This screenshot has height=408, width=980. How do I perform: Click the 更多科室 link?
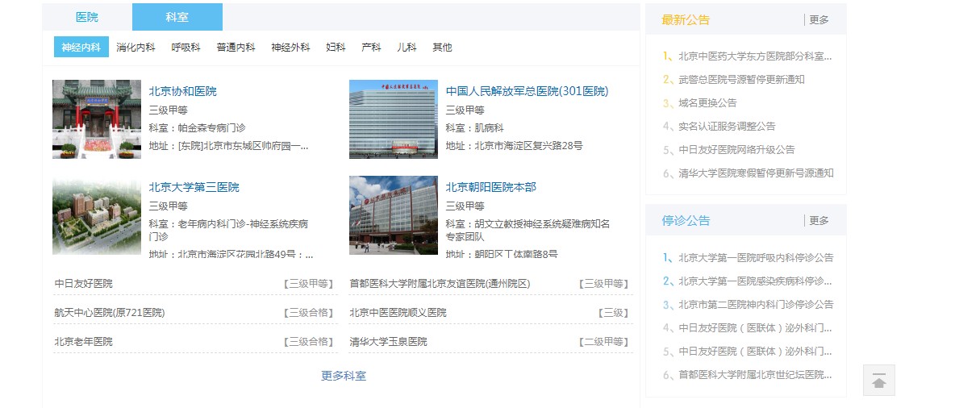[344, 376]
